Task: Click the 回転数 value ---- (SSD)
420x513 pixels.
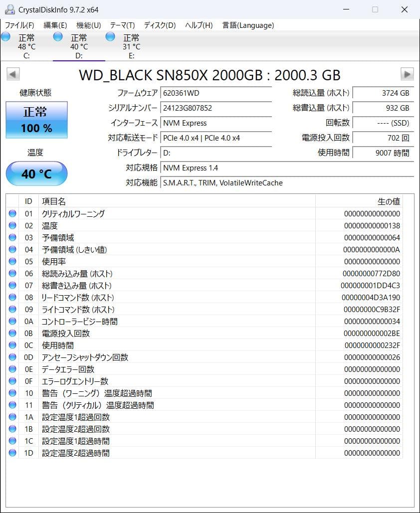Action: [383, 123]
